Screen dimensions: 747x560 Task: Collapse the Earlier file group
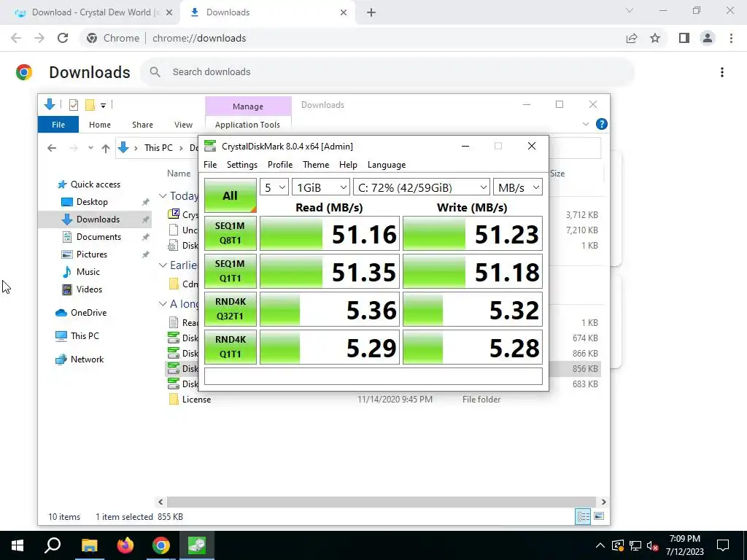(x=163, y=265)
